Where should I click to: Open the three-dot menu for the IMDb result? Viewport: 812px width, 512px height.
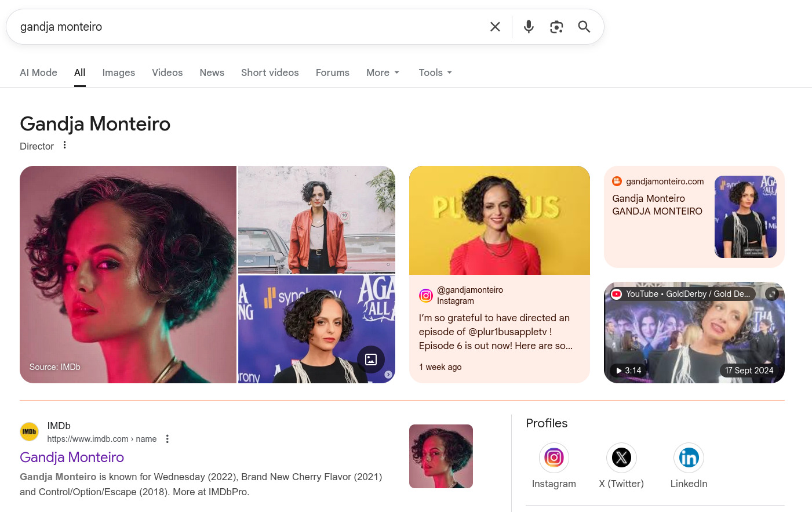(x=168, y=439)
